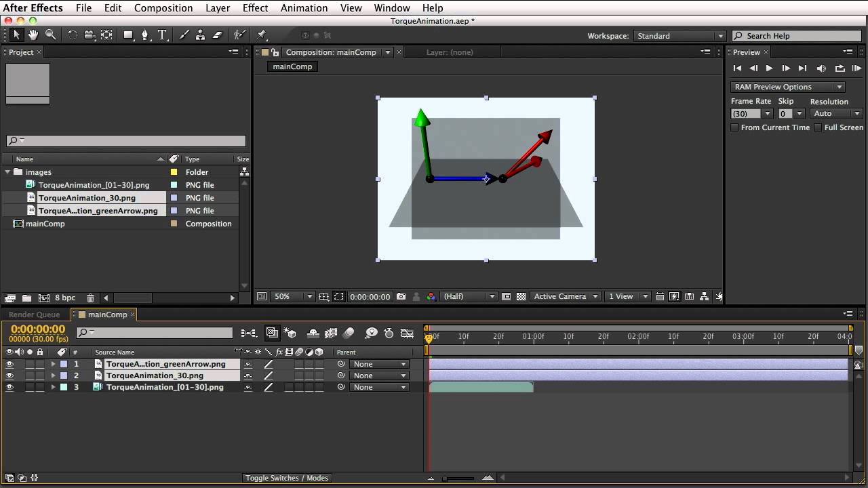Open the Graph Editor in timeline

click(407, 333)
